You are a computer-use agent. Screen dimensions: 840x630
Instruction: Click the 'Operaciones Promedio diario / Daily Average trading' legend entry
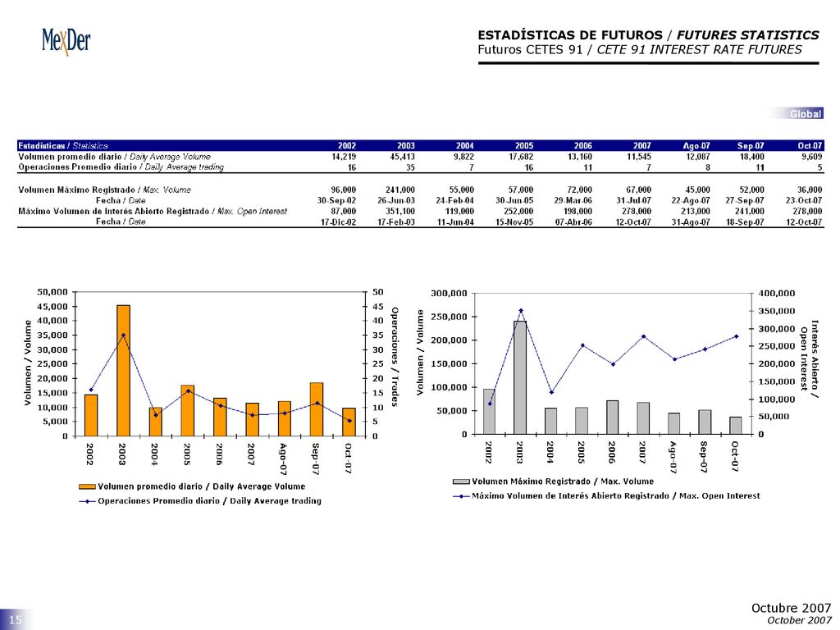pyautogui.click(x=200, y=501)
